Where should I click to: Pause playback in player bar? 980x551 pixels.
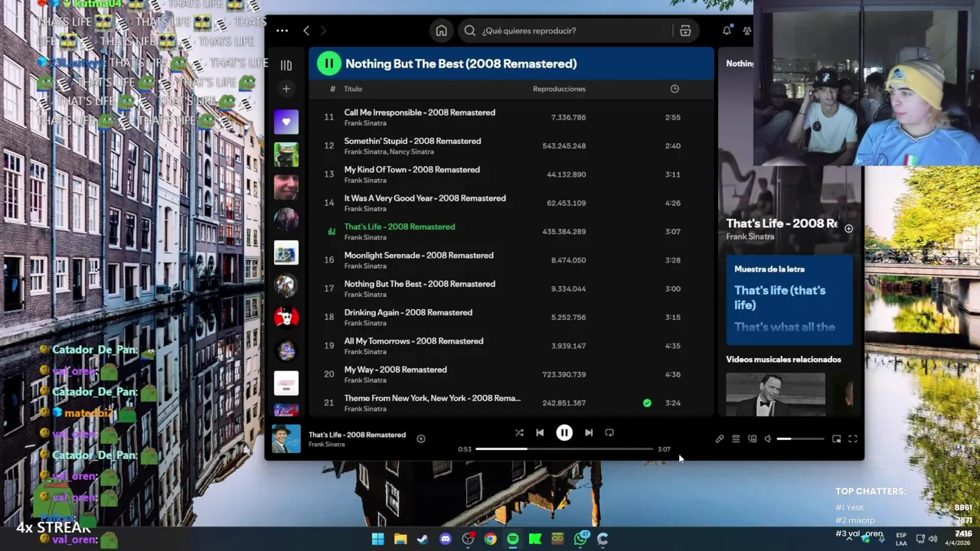(x=564, y=432)
